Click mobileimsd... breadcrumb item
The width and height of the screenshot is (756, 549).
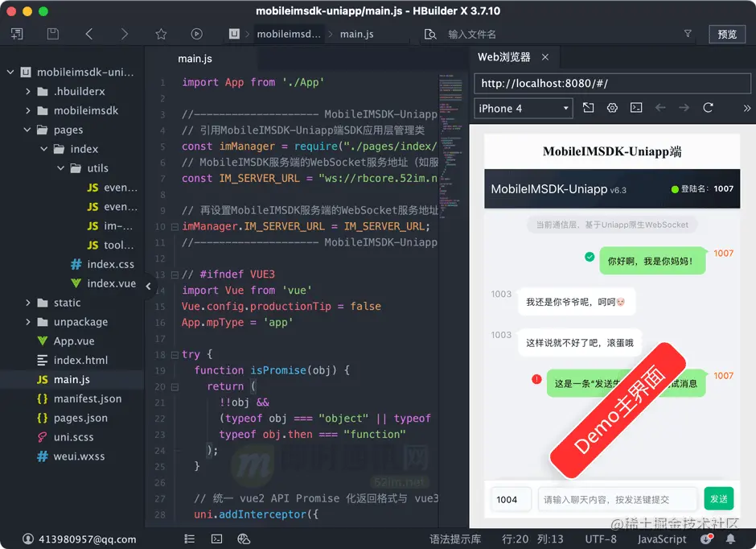(288, 34)
